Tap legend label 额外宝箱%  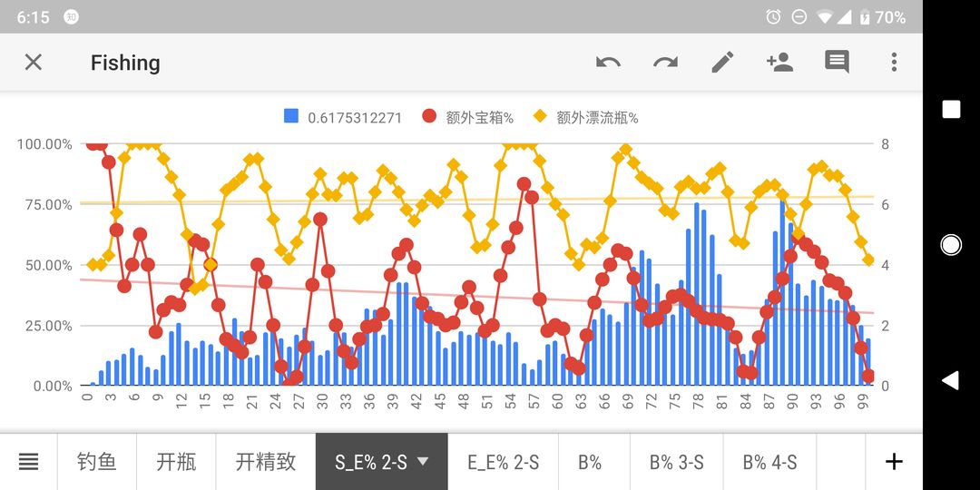tap(479, 117)
